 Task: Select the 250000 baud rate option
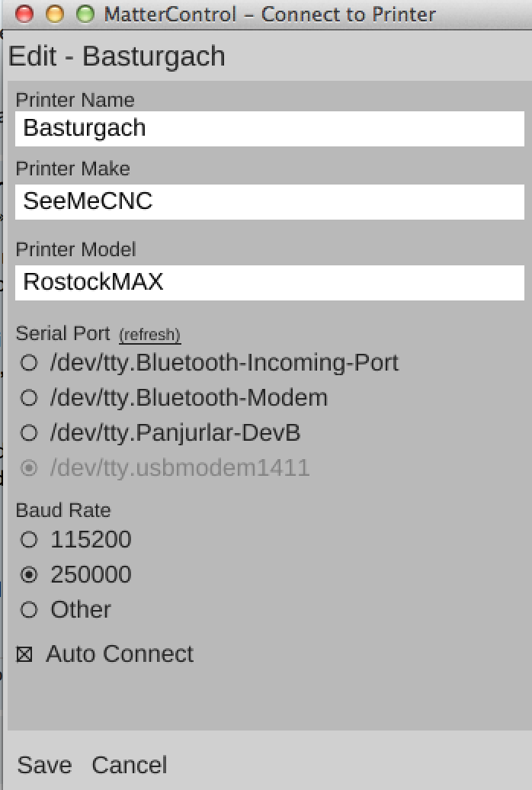(x=29, y=575)
